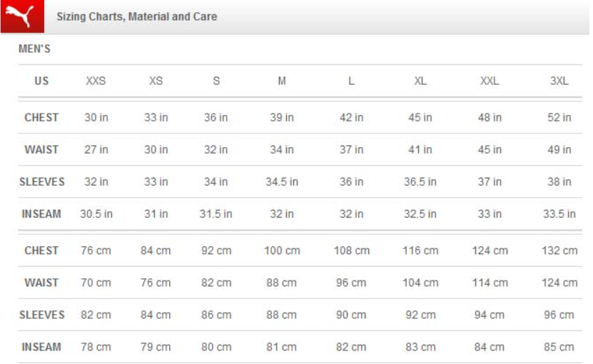Click the 100 cm chest measurement
This screenshot has height=364, width=593.
(282, 251)
